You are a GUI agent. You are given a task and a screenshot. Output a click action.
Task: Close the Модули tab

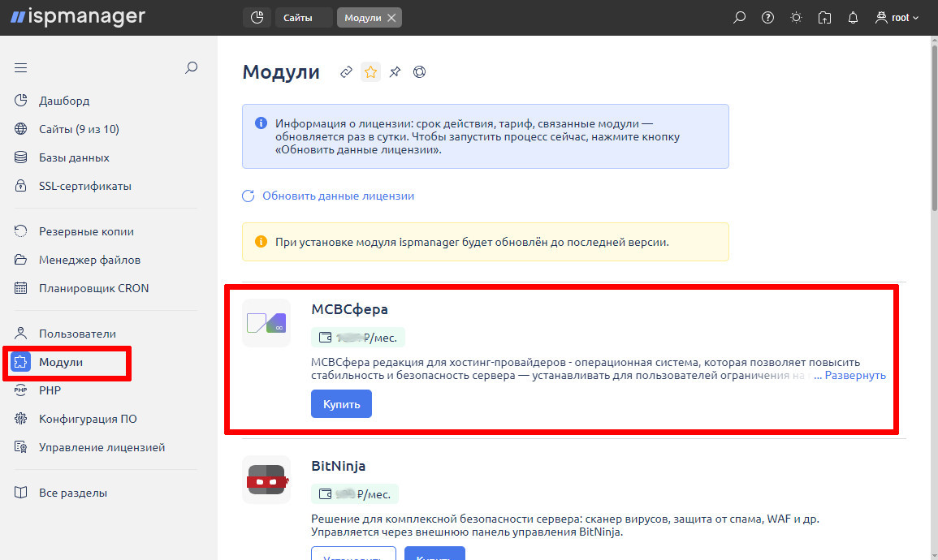pos(391,17)
